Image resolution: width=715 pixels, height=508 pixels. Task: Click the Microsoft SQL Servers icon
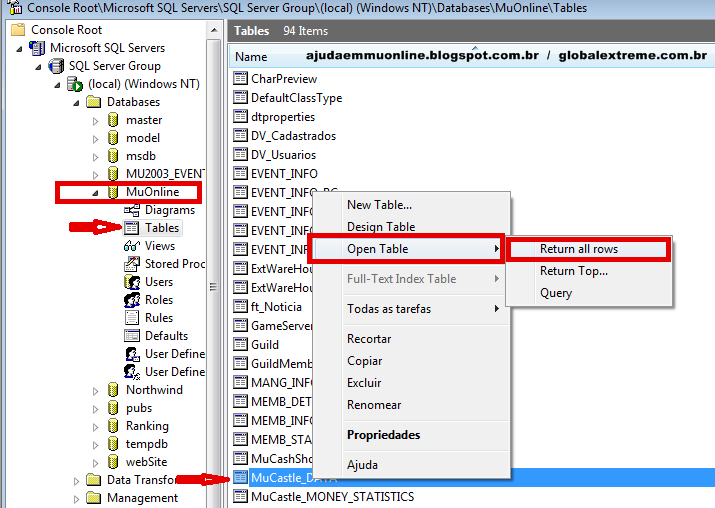point(37,48)
